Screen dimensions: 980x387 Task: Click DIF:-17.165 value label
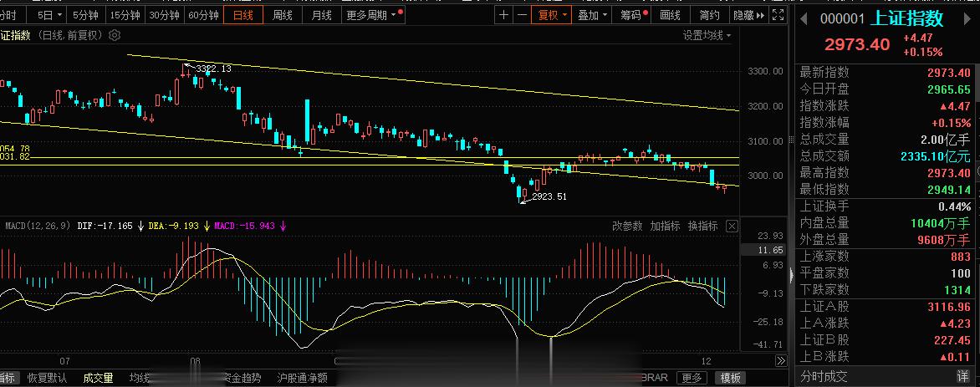pos(105,226)
